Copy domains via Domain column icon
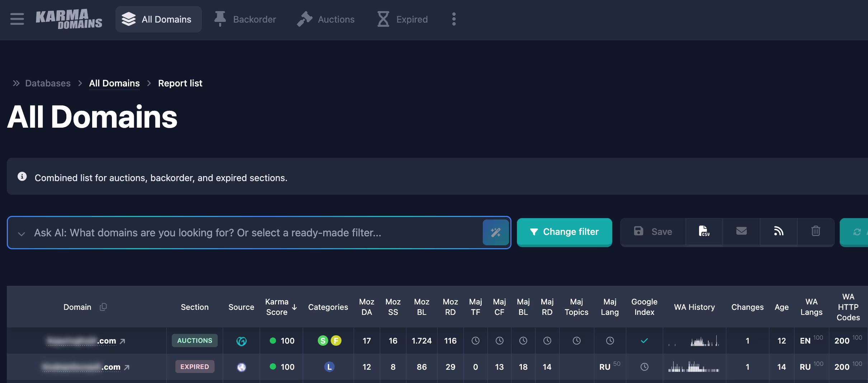The width and height of the screenshot is (868, 383). click(103, 307)
